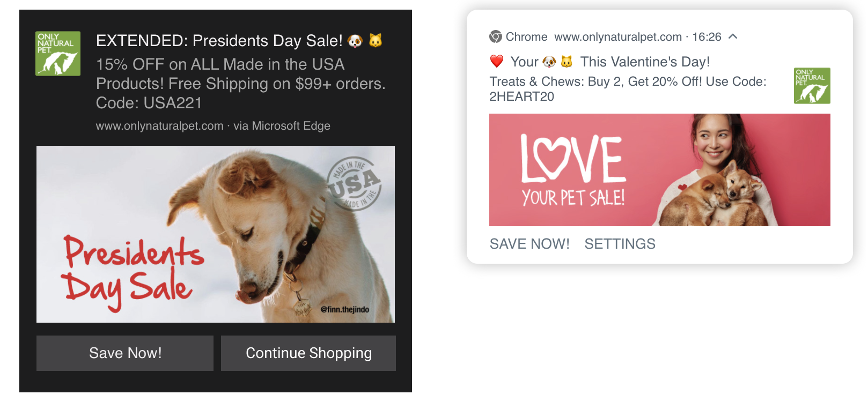Click the Only Natural Pet logo in the Chrome notification
868x402 pixels.
point(812,86)
